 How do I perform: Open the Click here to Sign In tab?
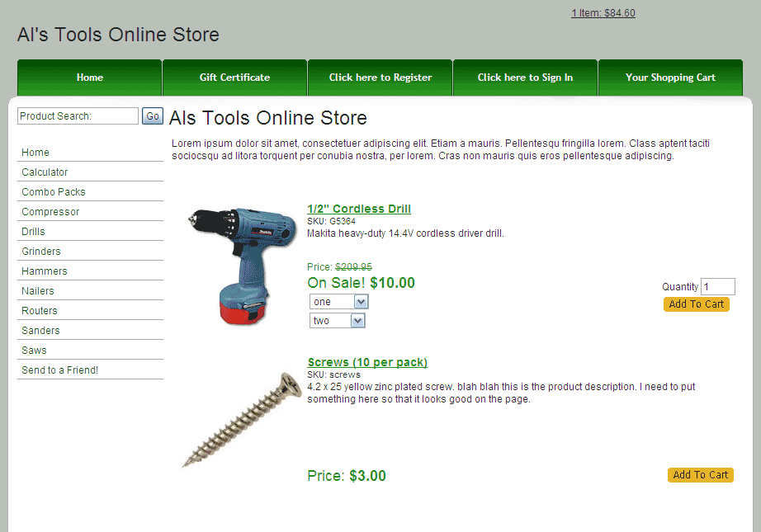point(525,78)
